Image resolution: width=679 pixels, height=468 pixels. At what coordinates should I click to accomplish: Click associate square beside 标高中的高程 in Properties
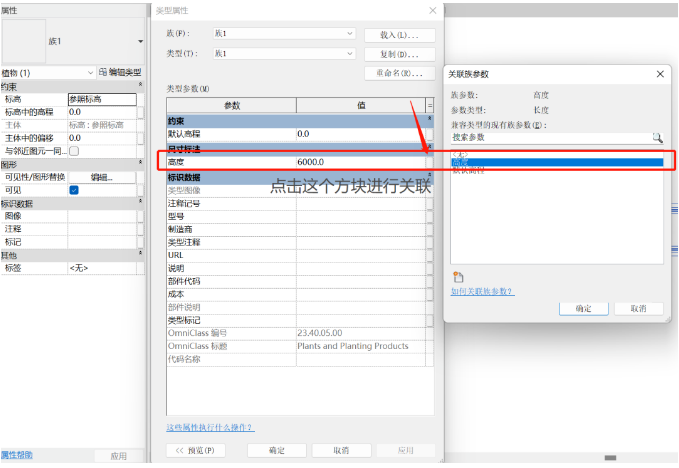click(x=140, y=112)
